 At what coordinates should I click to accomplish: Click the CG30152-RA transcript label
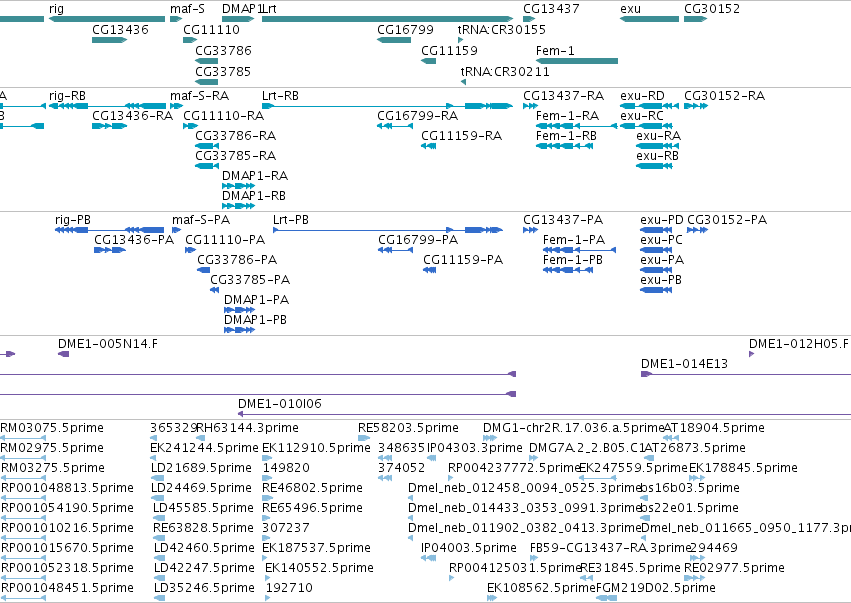coord(725,96)
